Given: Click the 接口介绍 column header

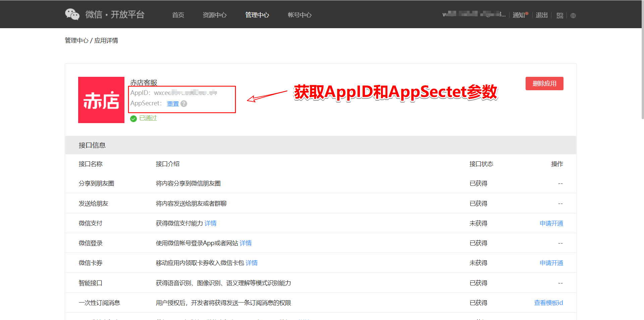Looking at the screenshot, I should coord(168,164).
